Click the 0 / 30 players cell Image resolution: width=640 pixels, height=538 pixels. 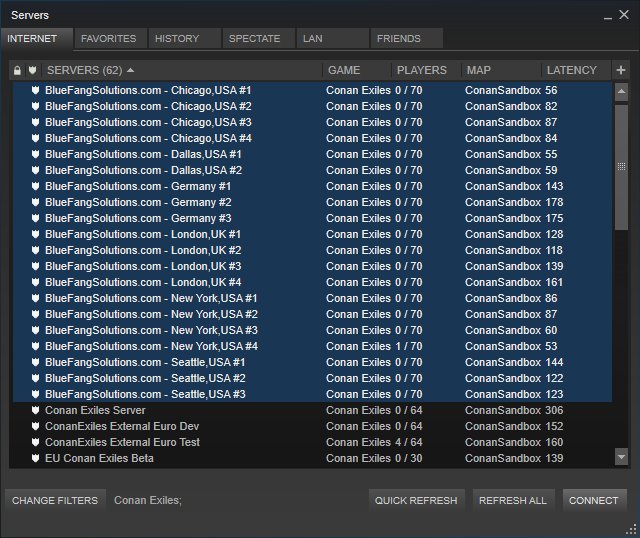point(409,458)
